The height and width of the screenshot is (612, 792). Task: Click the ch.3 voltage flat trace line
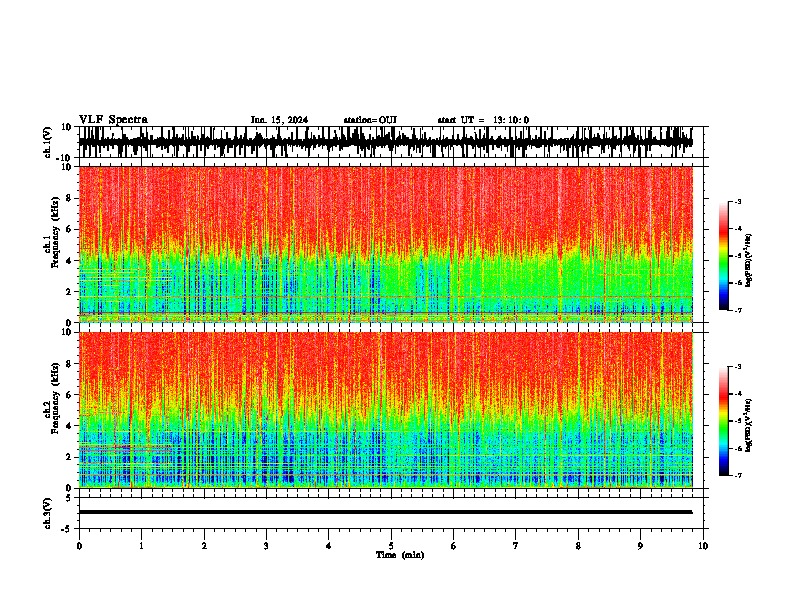385,512
